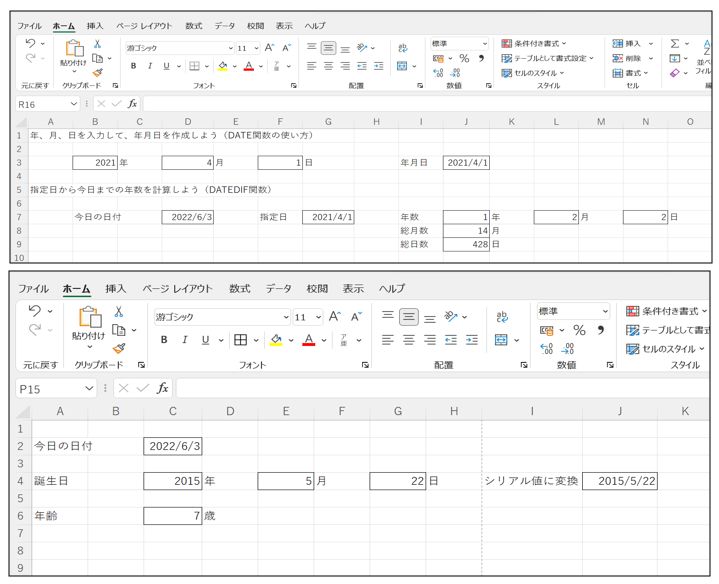719x584 pixels.
Task: Click insert function fx in lower formula bar
Action: coord(162,388)
